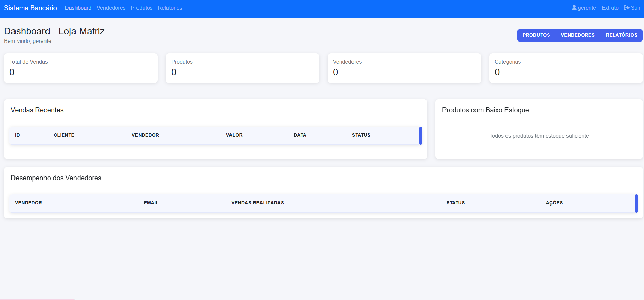Click the Total de Vendas card
The image size is (644, 300).
[x=81, y=68]
